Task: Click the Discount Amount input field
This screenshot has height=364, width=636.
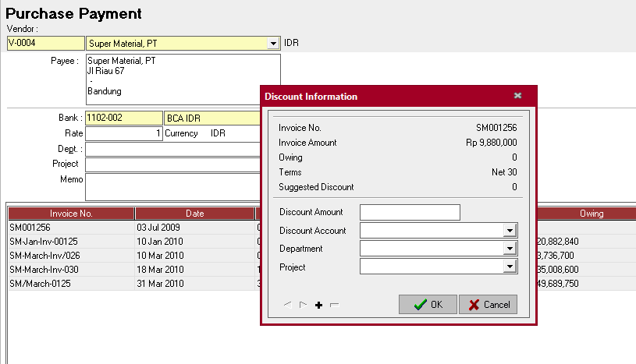Action: click(x=410, y=212)
